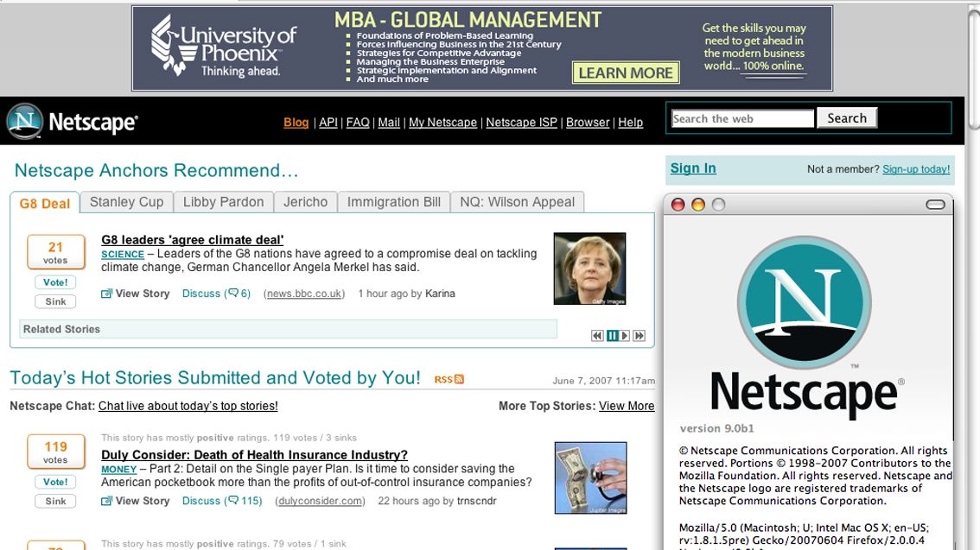Select the G8 Deal tab
This screenshot has width=980, height=550.
tap(45, 203)
